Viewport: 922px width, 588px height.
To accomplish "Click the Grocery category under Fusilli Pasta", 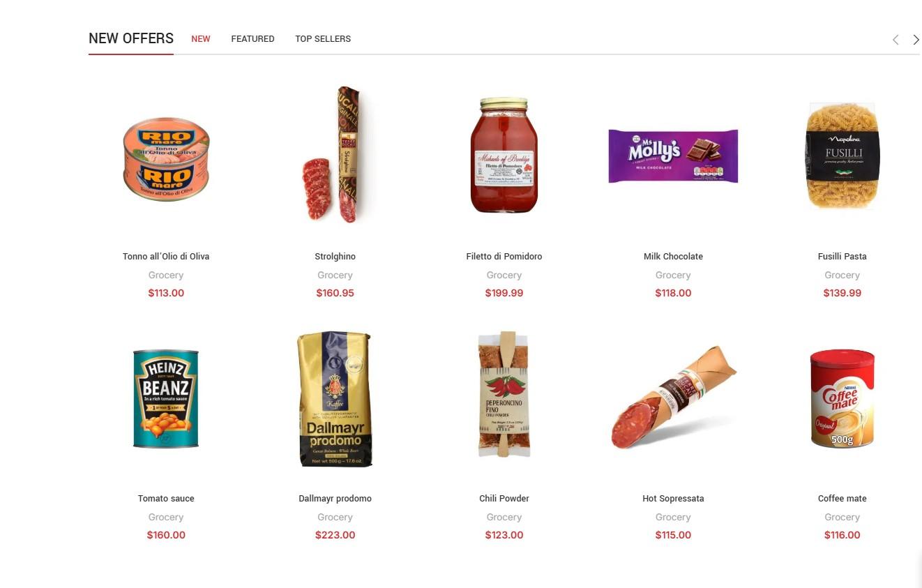I will [x=842, y=276].
